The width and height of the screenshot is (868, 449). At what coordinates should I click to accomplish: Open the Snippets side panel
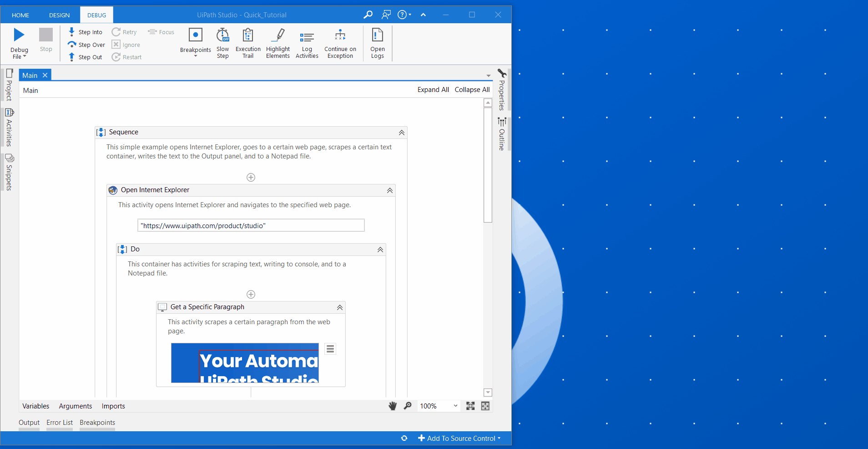coord(9,172)
